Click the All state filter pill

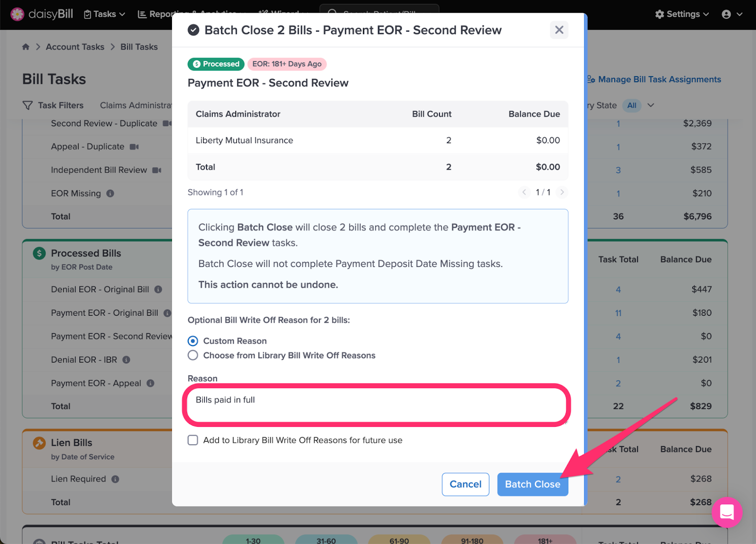coord(632,105)
